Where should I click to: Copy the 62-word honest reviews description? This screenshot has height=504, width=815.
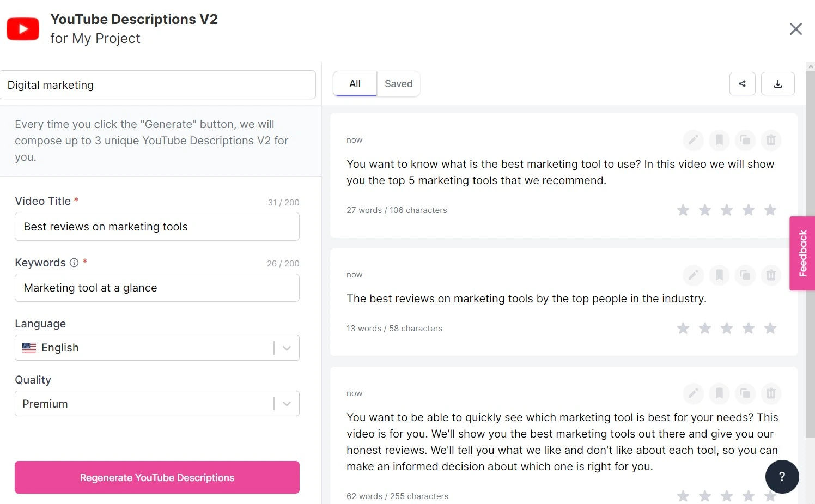click(x=745, y=393)
